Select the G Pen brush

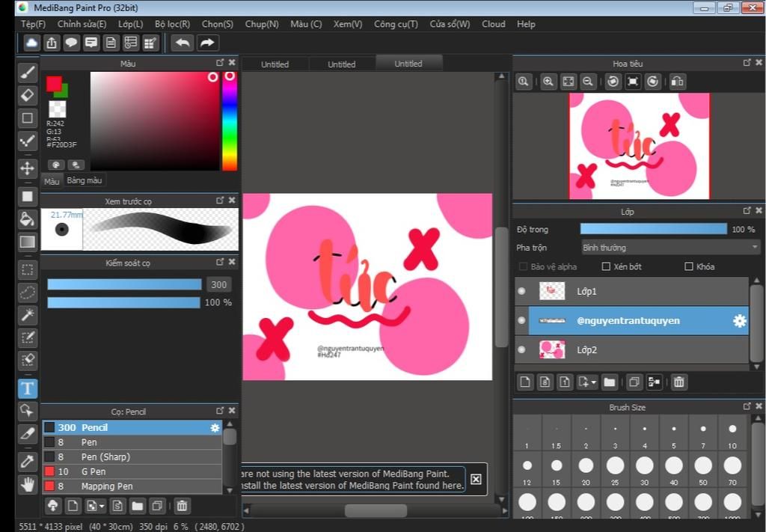coord(132,471)
